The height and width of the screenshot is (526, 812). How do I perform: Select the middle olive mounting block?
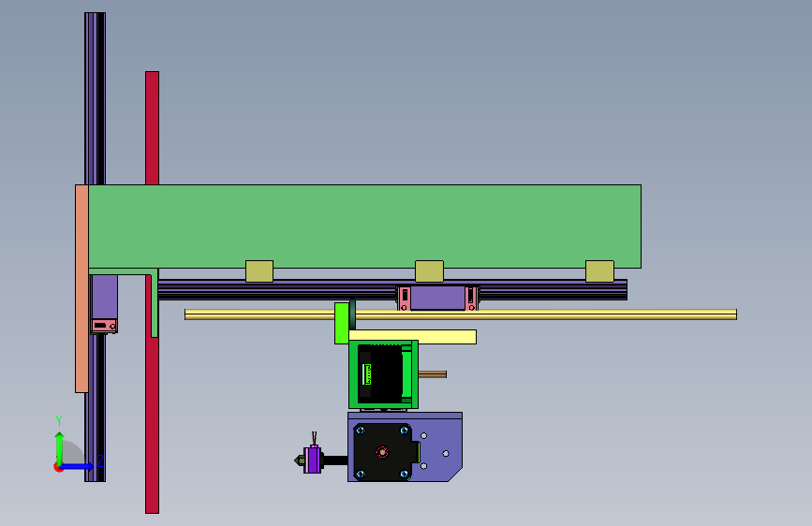[x=429, y=271]
